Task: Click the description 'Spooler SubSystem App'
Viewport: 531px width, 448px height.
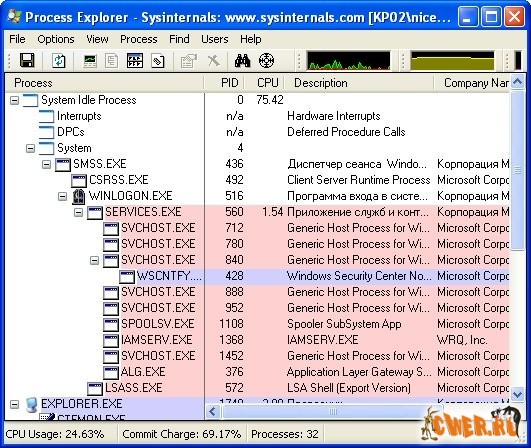Action: [x=344, y=324]
